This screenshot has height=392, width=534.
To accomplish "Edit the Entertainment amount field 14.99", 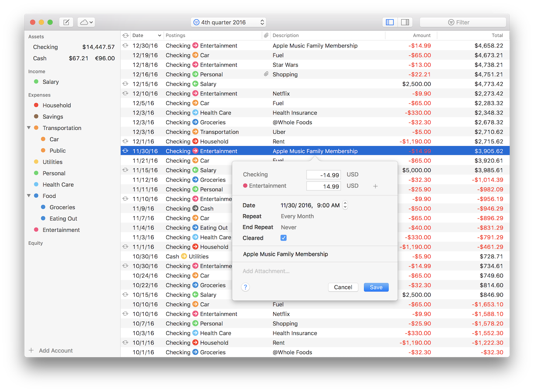I will click(324, 186).
